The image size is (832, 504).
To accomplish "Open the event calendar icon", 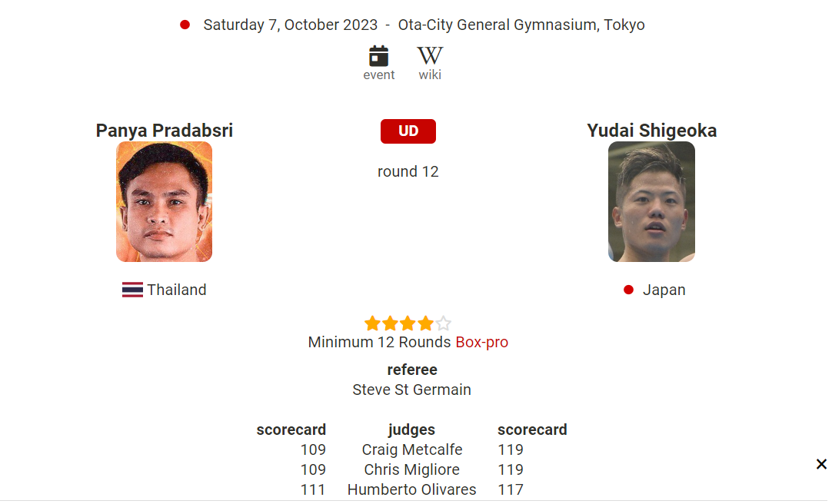I will pyautogui.click(x=378, y=56).
